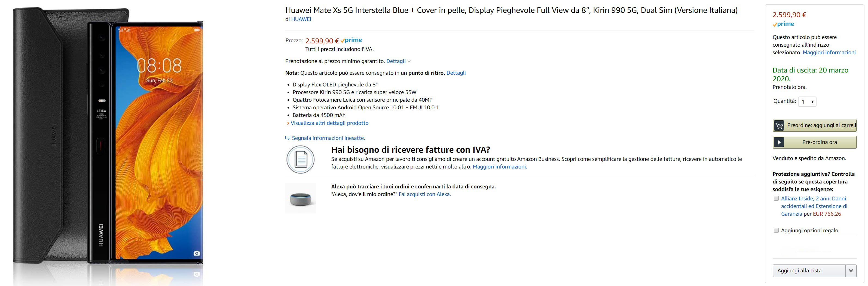Expand Visualizza altri dettagli prodotto
868x286 pixels.
[329, 123]
